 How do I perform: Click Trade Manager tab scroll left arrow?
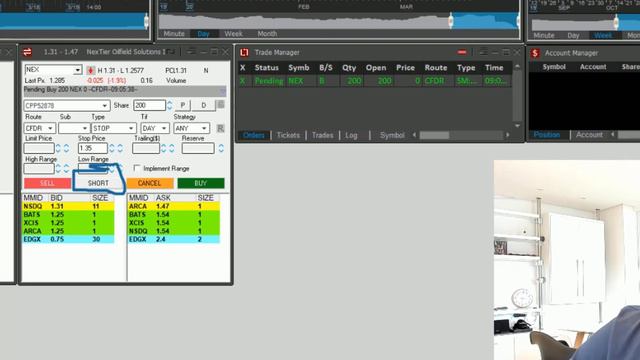414,135
